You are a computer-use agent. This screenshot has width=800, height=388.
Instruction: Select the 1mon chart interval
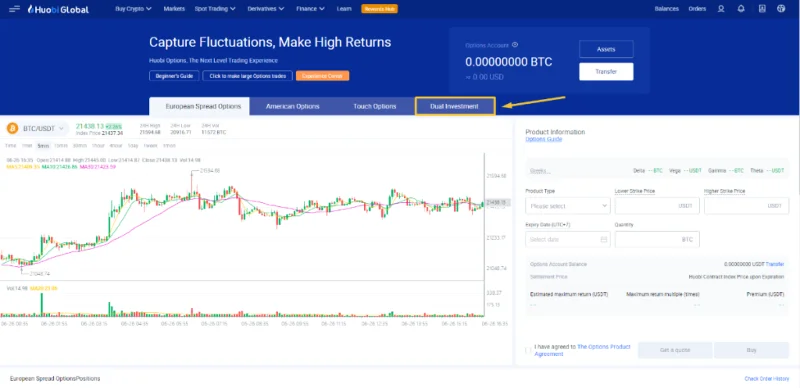tap(169, 146)
